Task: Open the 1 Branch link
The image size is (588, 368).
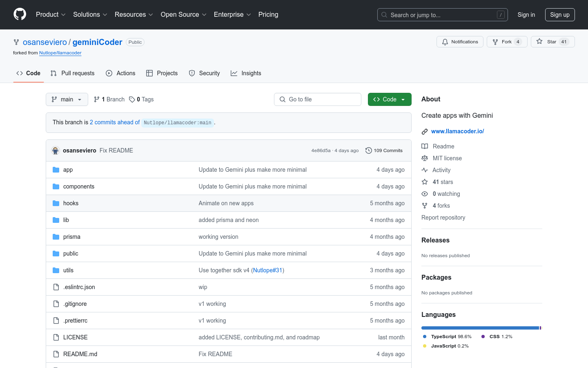Action: [109, 99]
